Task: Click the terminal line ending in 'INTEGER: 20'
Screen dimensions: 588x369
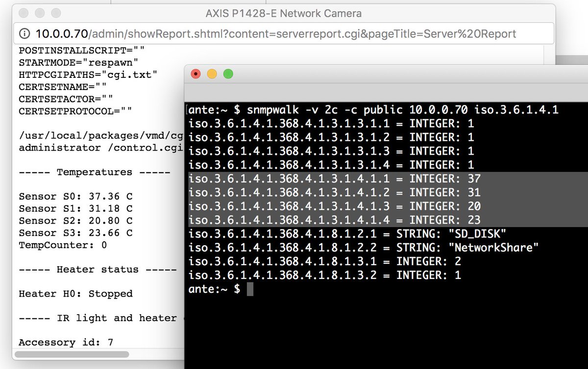Action: (335, 206)
